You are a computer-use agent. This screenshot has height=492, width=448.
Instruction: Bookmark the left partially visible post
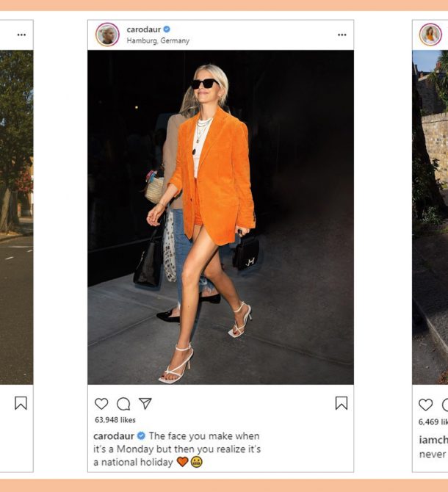[21, 403]
